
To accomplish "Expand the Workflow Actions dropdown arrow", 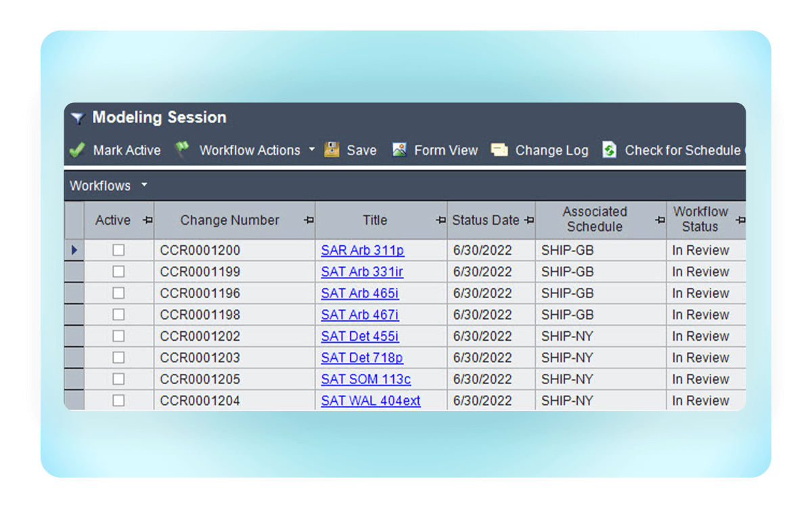I will [312, 150].
